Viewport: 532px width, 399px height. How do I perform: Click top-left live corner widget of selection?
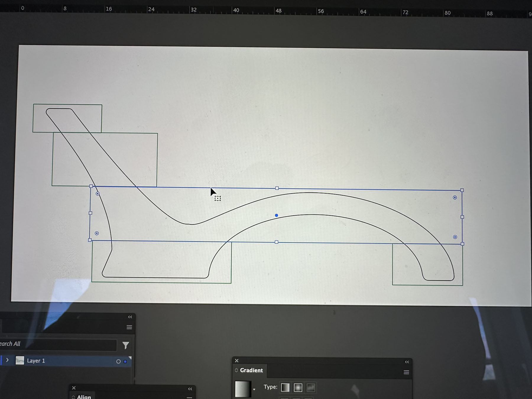pyautogui.click(x=98, y=194)
